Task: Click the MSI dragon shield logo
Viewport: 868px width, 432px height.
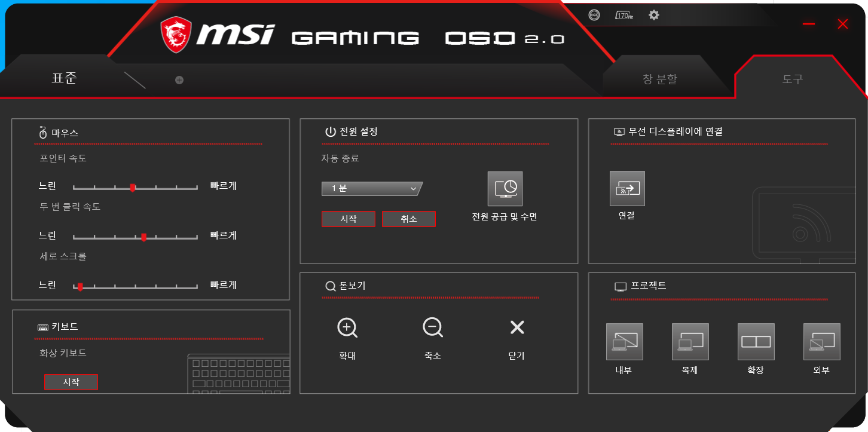Action: point(176,35)
